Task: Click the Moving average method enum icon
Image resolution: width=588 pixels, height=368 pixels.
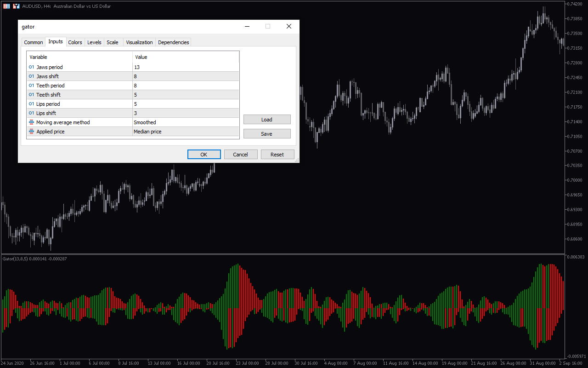Action: point(31,122)
